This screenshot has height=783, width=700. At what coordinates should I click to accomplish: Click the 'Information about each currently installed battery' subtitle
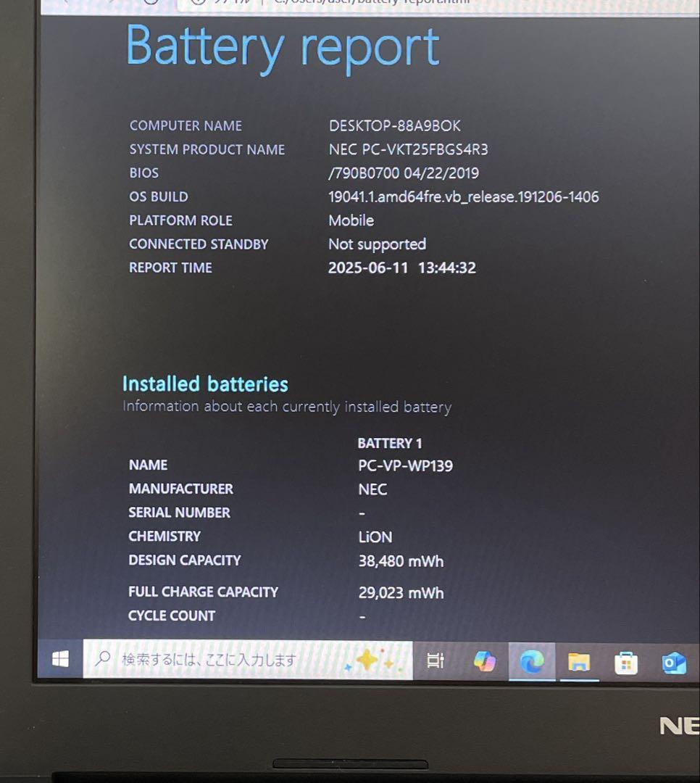[x=286, y=407]
